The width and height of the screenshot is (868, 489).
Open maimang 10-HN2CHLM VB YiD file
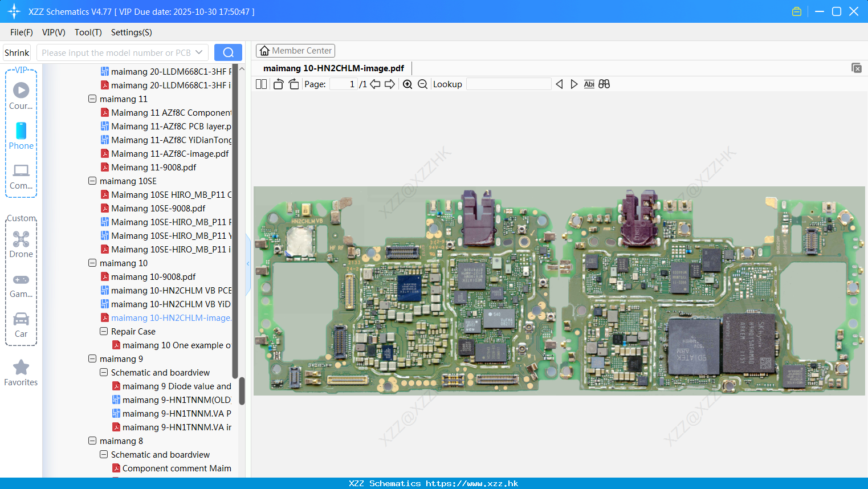click(171, 304)
